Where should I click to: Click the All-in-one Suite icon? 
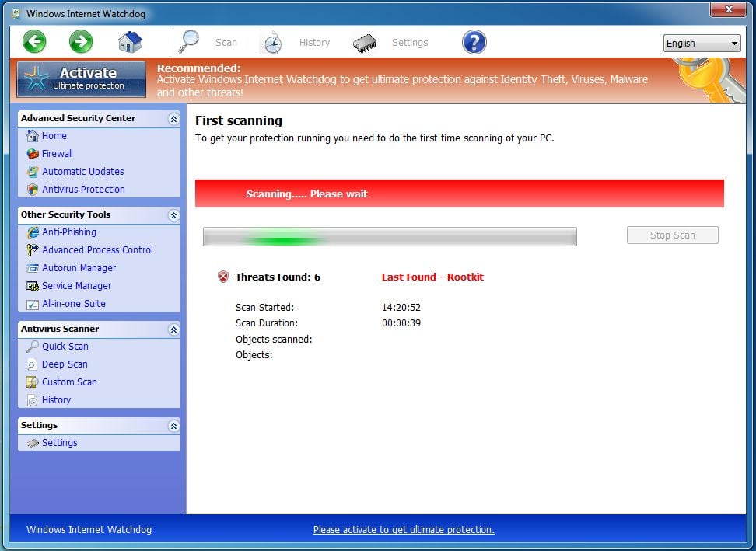tap(33, 304)
